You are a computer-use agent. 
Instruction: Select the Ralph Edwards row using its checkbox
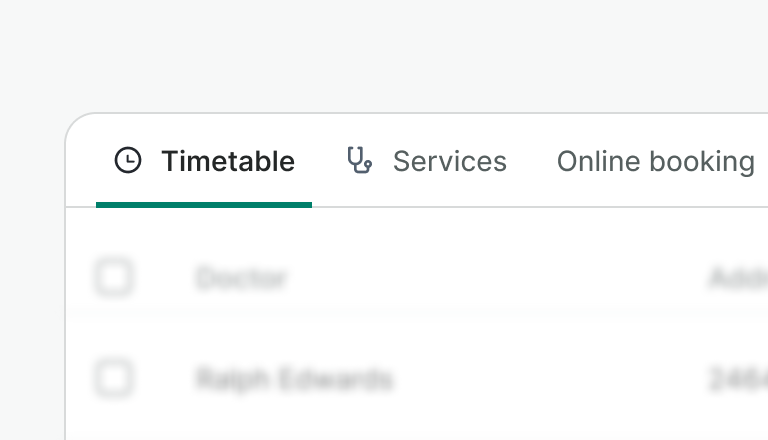(x=113, y=379)
